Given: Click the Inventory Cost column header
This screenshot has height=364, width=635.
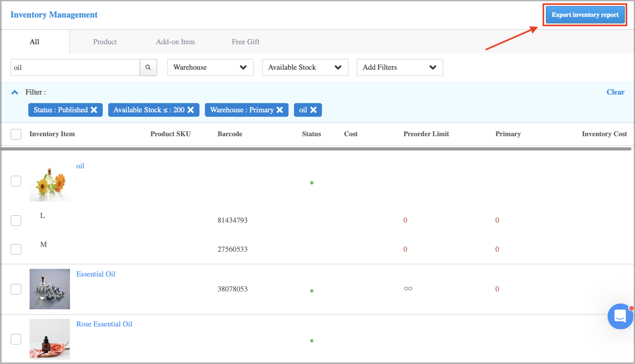Looking at the screenshot, I should tap(604, 134).
